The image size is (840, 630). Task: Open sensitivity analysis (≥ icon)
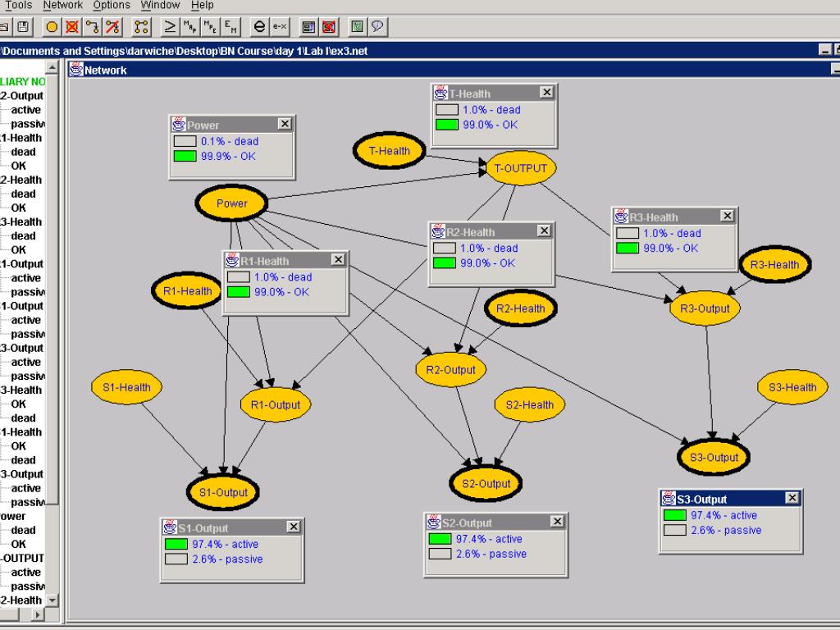170,26
